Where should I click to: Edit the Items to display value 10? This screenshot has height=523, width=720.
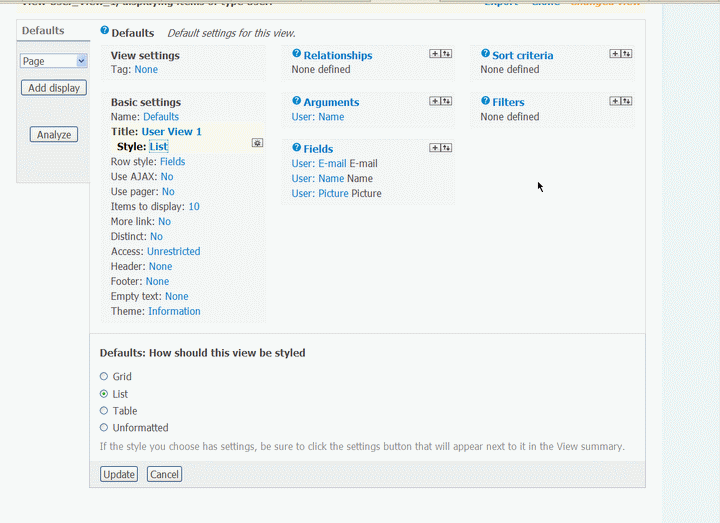194,207
